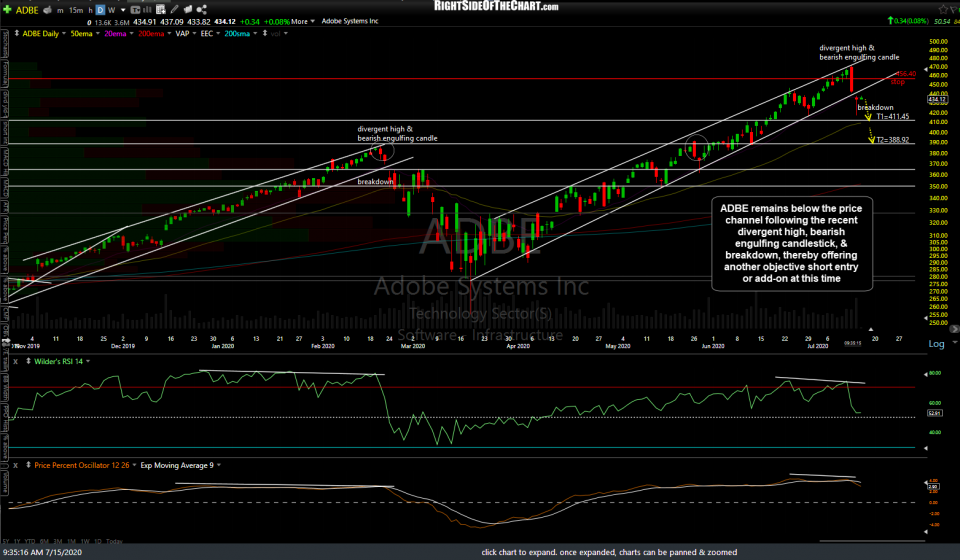Select the 1D time range
The image size is (960, 560).
pyautogui.click(x=98, y=542)
